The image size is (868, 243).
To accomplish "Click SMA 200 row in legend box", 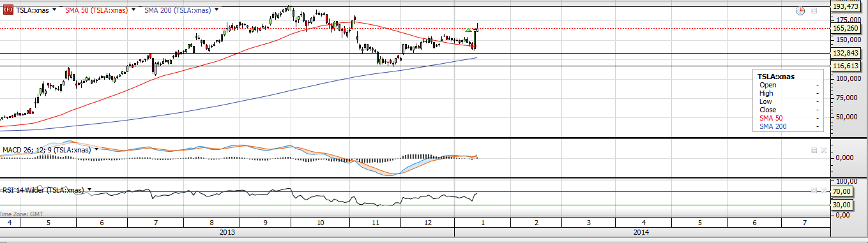I will (789, 126).
